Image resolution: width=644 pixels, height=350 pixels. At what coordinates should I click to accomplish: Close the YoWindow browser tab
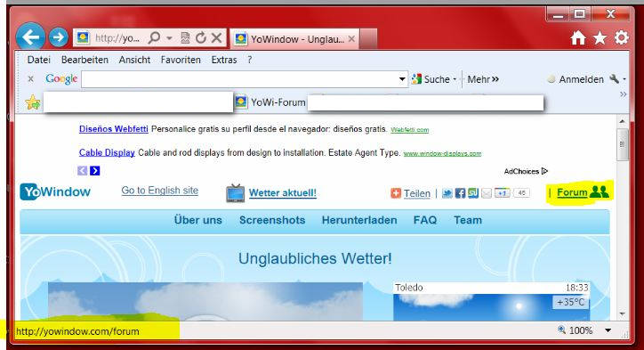coord(351,38)
